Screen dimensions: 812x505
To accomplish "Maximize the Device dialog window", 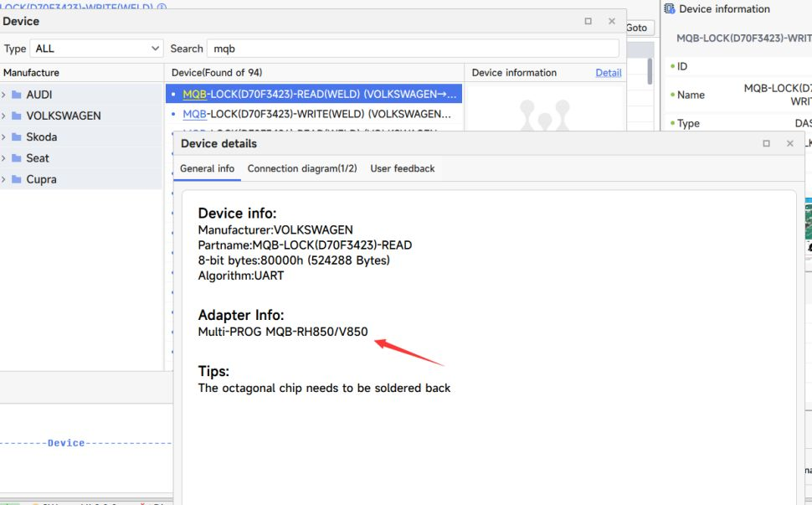I will click(588, 21).
